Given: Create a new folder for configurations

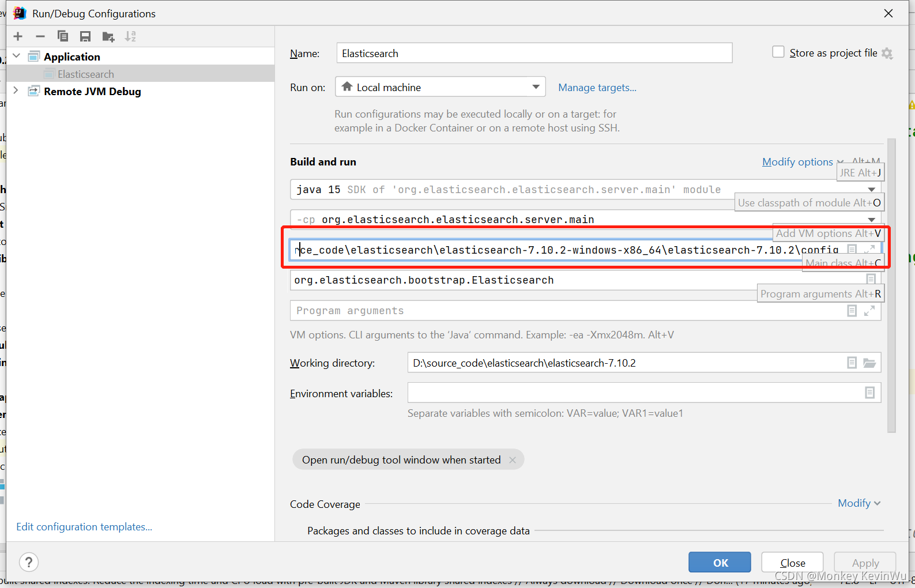Looking at the screenshot, I should point(108,36).
